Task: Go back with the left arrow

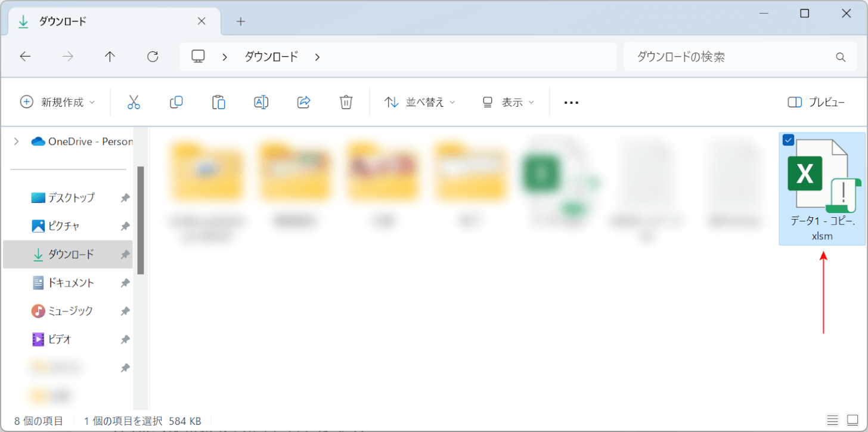Action: pos(25,57)
